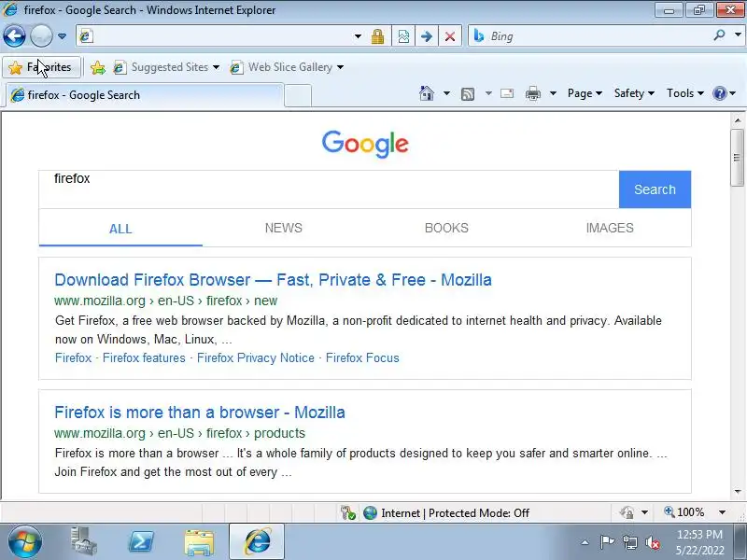Switch to the IMAGES results tab
The width and height of the screenshot is (747, 560).
pos(610,228)
